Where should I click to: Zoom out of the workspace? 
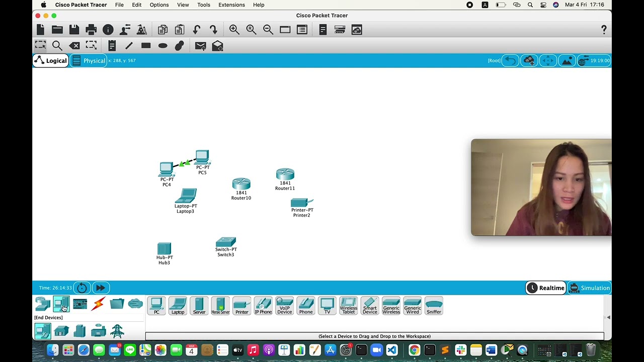point(268,30)
